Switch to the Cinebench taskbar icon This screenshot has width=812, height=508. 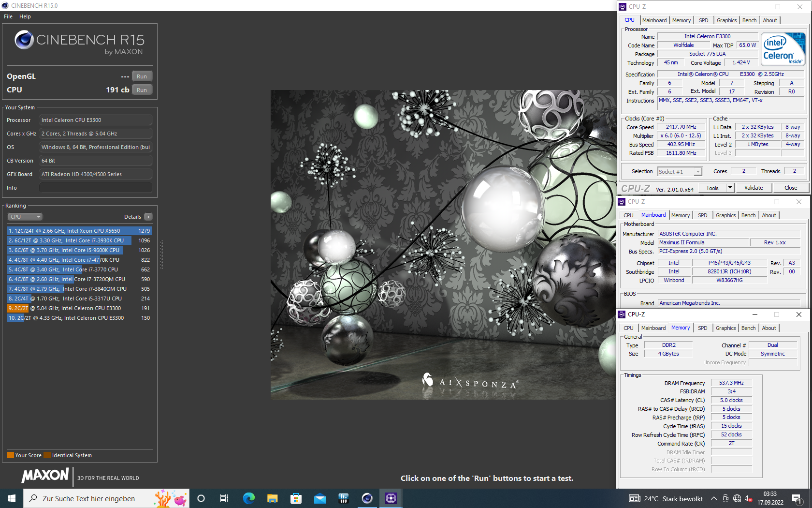pyautogui.click(x=367, y=498)
